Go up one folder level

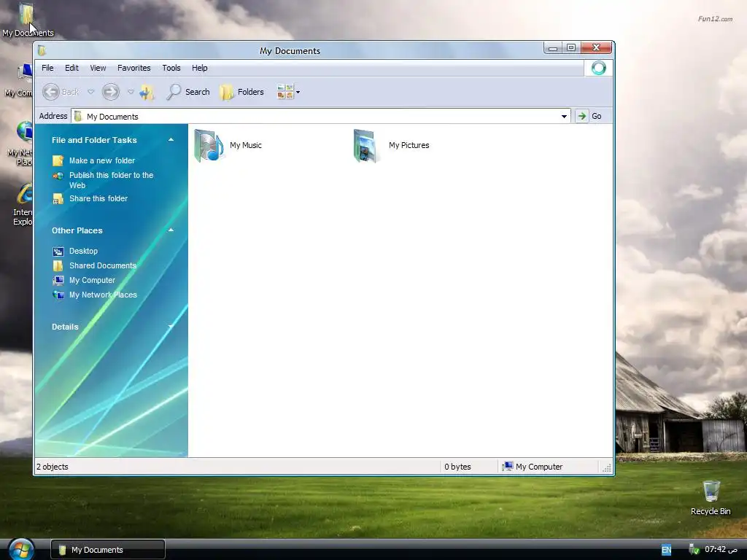[x=147, y=92]
